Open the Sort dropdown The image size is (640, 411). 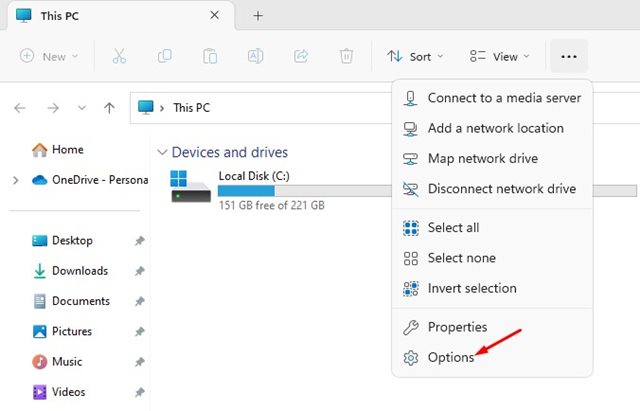[x=415, y=56]
